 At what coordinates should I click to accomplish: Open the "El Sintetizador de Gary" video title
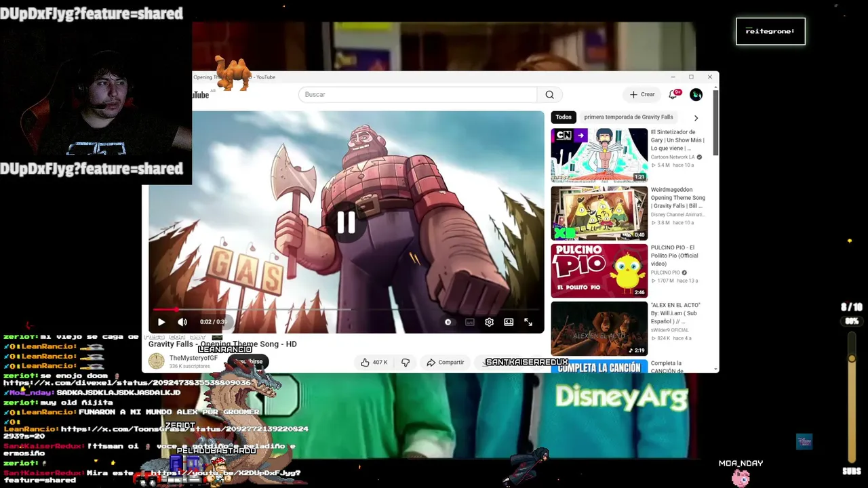677,140
